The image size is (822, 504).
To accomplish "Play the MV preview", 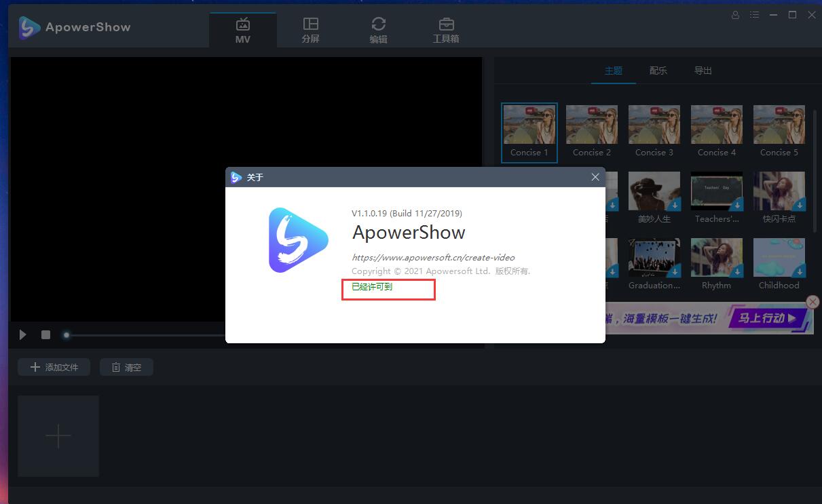I will coord(22,334).
